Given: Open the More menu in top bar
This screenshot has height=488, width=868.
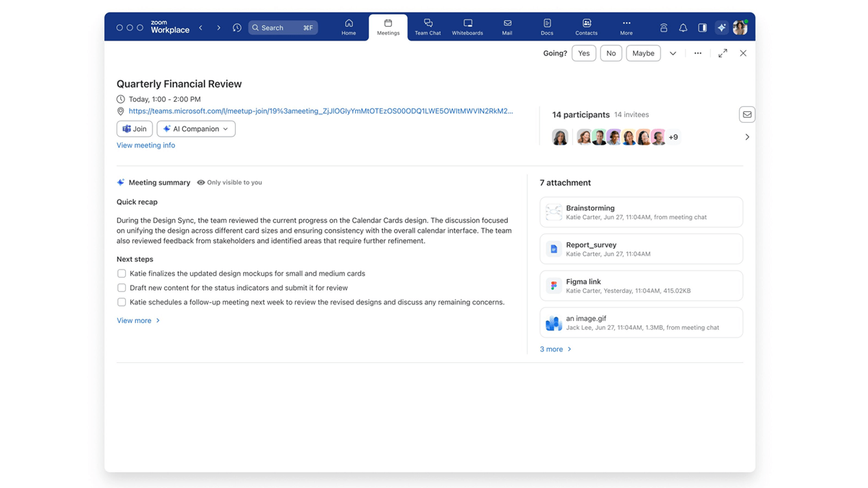Looking at the screenshot, I should pyautogui.click(x=626, y=27).
